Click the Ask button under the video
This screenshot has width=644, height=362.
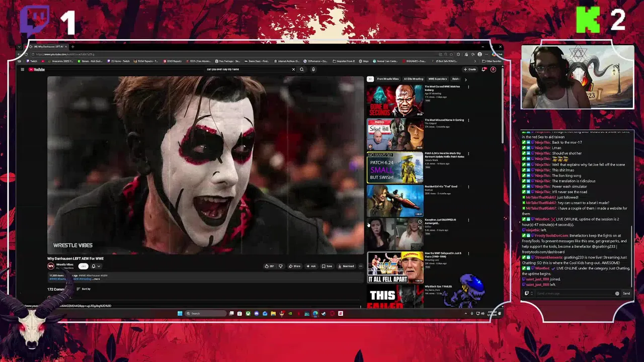tap(311, 266)
